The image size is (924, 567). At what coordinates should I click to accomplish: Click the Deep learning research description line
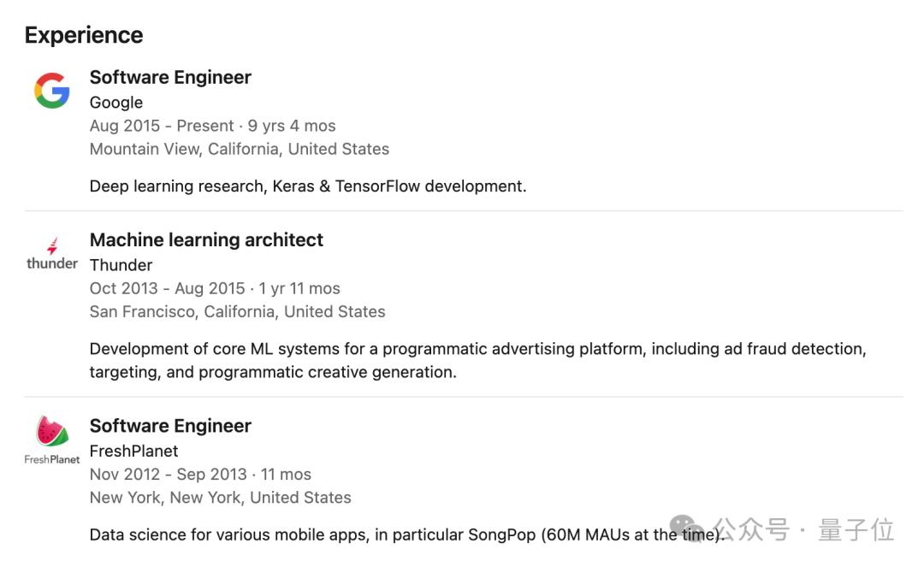tap(307, 186)
